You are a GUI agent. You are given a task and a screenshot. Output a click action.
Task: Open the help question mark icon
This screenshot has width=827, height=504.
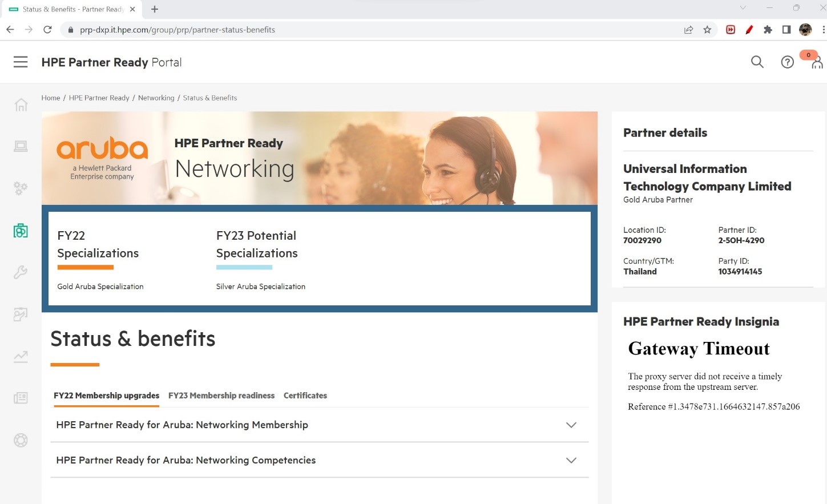787,62
